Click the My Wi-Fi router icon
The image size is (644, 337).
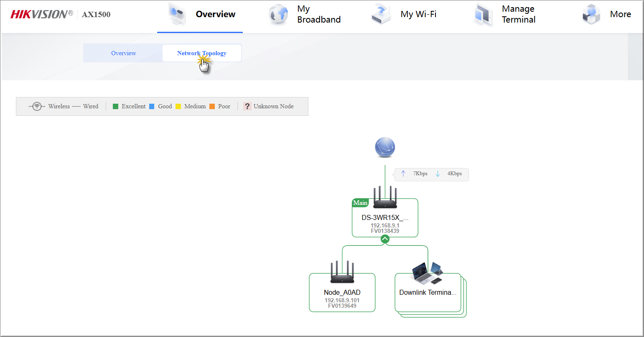point(381,15)
